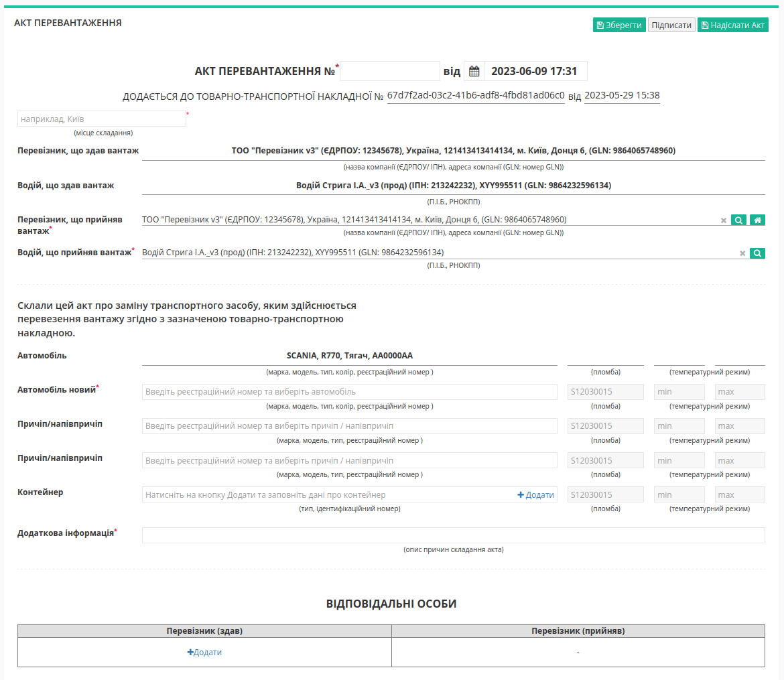Search for receiving carrier with magnifier icon
Image resolution: width=784 pixels, height=680 pixels.
click(738, 220)
